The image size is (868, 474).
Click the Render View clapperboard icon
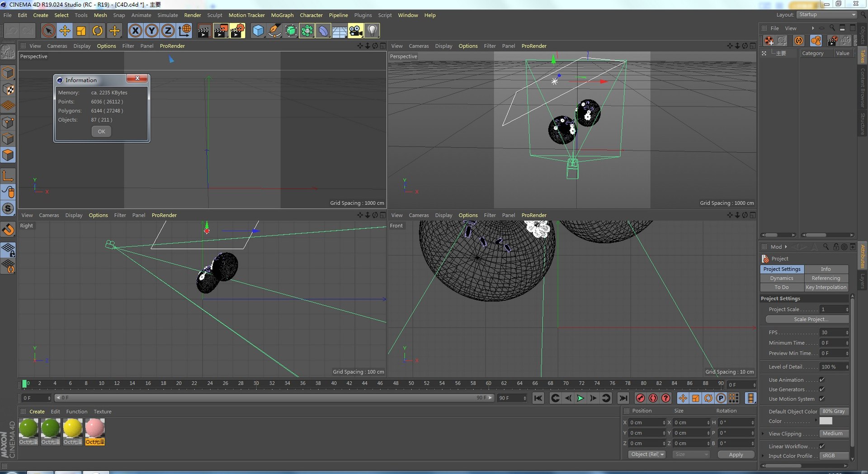pyautogui.click(x=203, y=31)
